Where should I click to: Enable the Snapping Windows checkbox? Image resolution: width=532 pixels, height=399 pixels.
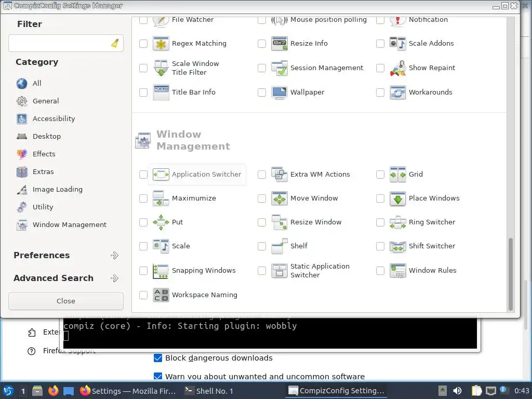coord(143,271)
